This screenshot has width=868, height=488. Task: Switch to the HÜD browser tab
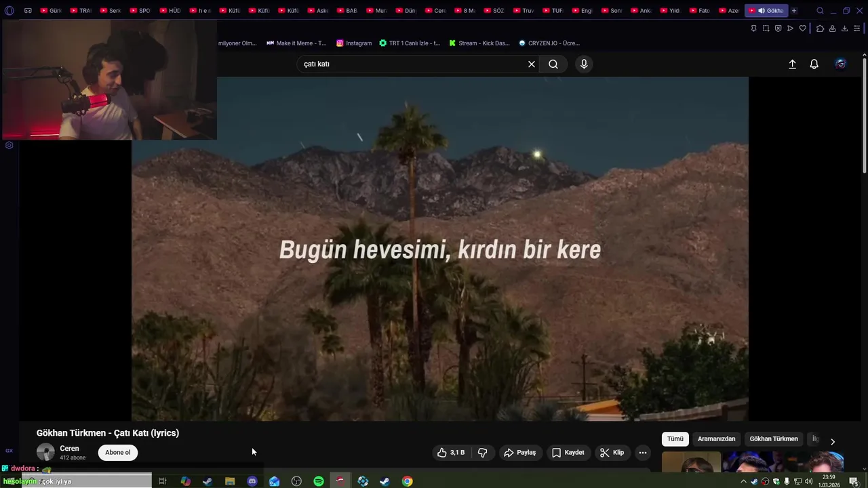170,11
